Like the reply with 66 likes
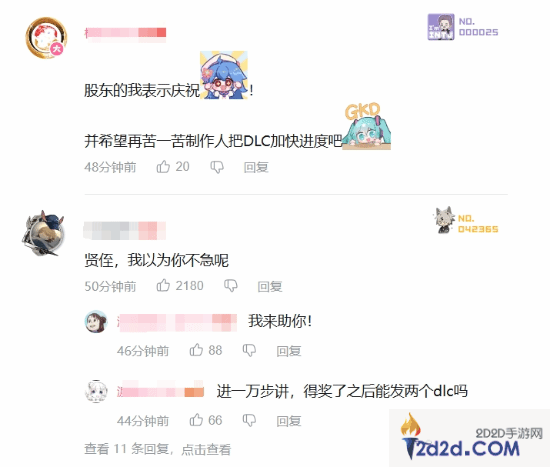Viewport: 550px width, 467px height. (196, 420)
